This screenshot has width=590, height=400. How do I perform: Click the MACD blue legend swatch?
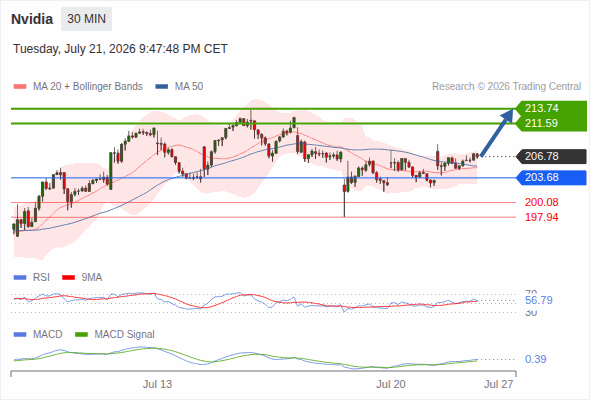(x=20, y=335)
